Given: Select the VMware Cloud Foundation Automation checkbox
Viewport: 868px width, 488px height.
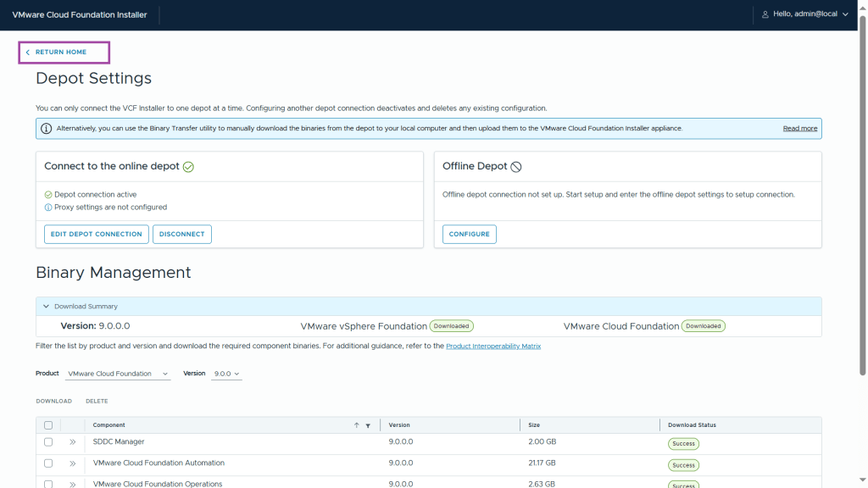Looking at the screenshot, I should tap(48, 463).
